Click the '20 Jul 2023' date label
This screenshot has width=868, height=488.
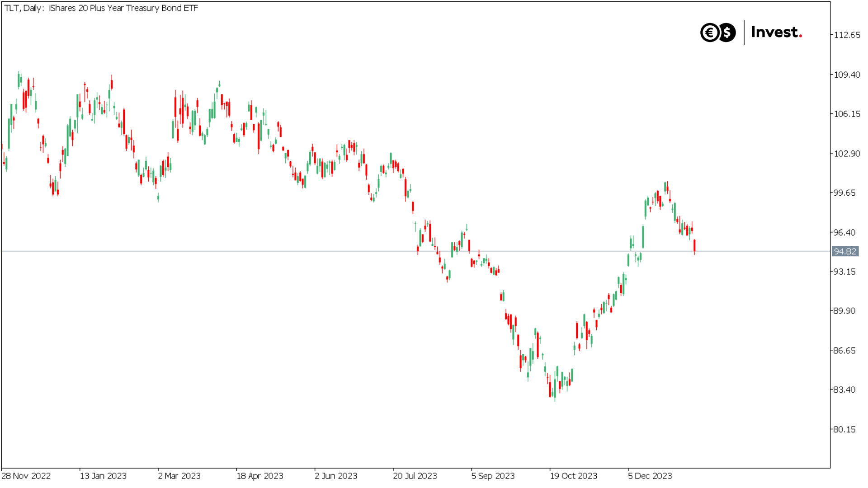(415, 476)
